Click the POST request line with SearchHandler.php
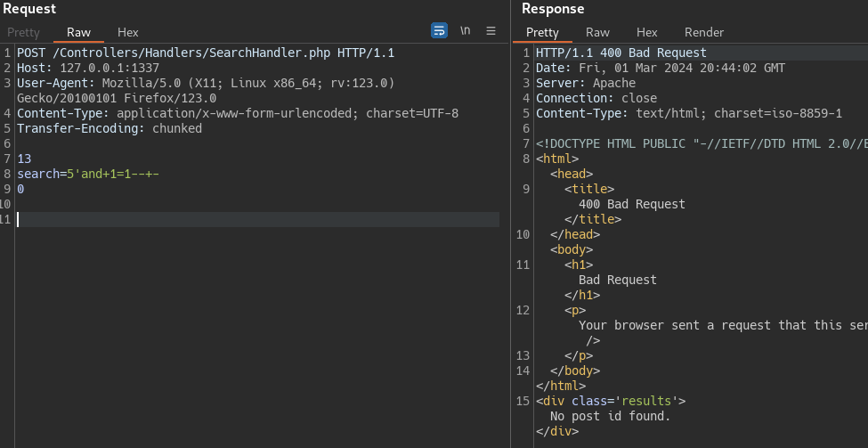868x448 pixels. pyautogui.click(x=205, y=53)
